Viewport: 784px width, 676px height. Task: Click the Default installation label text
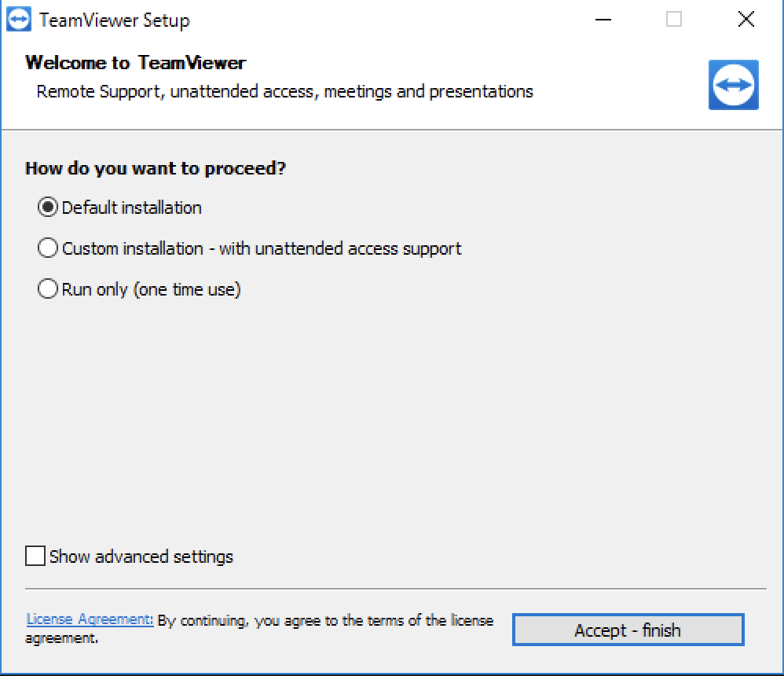tap(131, 208)
